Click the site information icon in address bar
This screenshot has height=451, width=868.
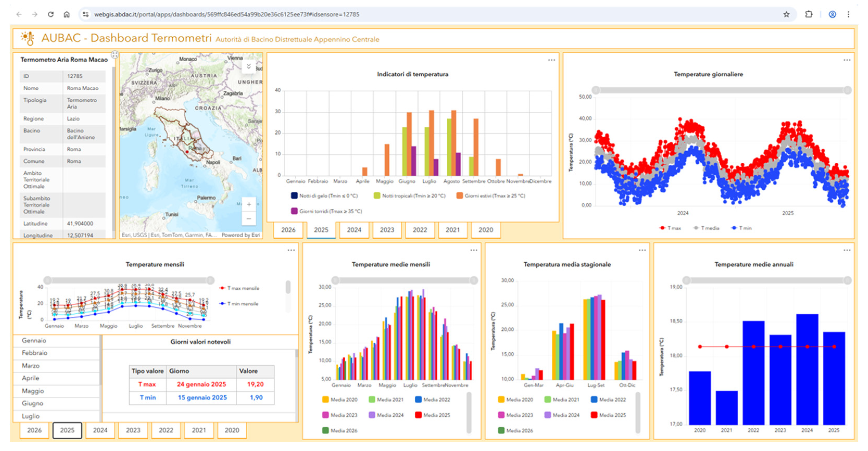coord(86,14)
